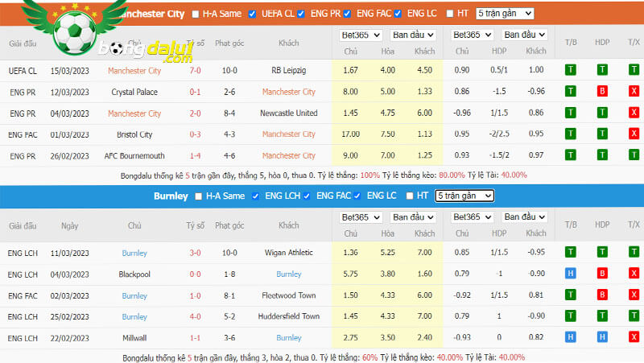Toggle ENG LC checkbox in Manchester City bar
The image size is (644, 363).
point(398,14)
